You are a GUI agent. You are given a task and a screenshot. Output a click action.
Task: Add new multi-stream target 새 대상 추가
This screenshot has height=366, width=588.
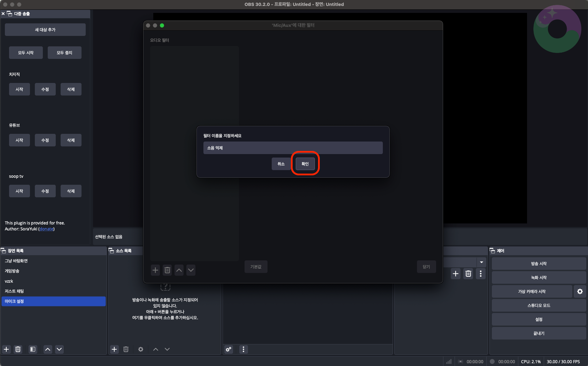tap(45, 30)
